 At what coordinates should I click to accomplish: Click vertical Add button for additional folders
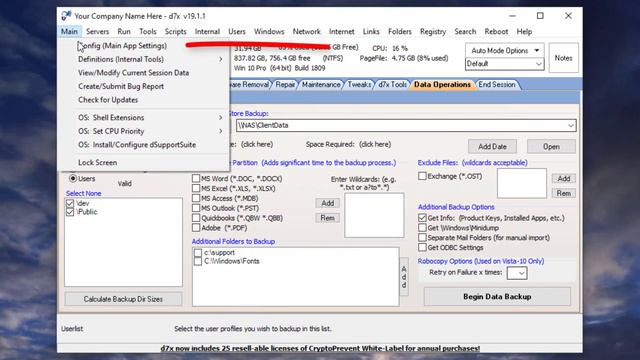pos(404,278)
